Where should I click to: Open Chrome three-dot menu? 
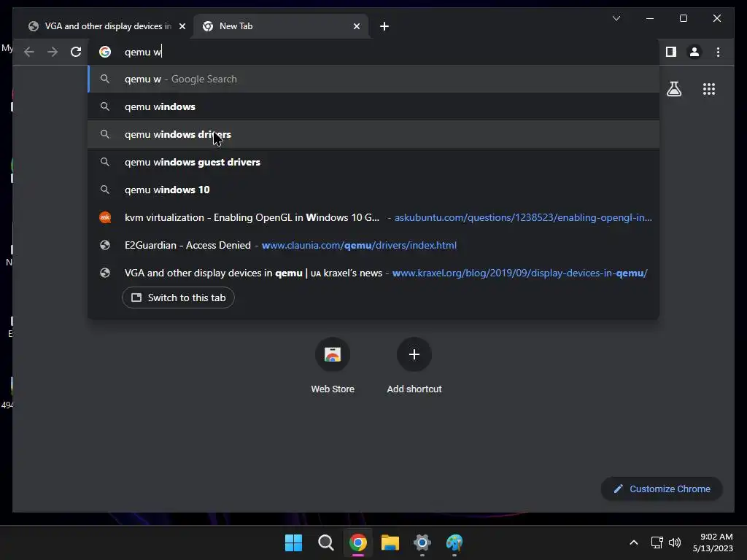pos(718,52)
